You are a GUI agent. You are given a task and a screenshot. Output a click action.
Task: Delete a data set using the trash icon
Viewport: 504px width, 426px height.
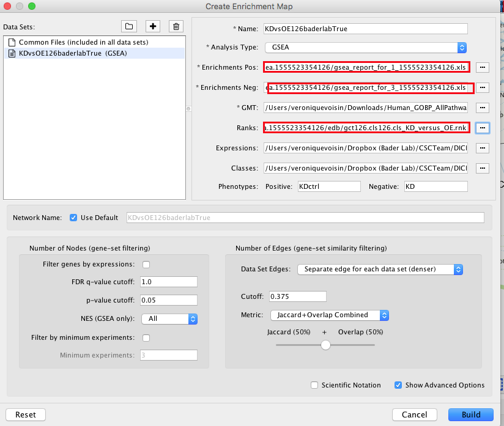176,26
